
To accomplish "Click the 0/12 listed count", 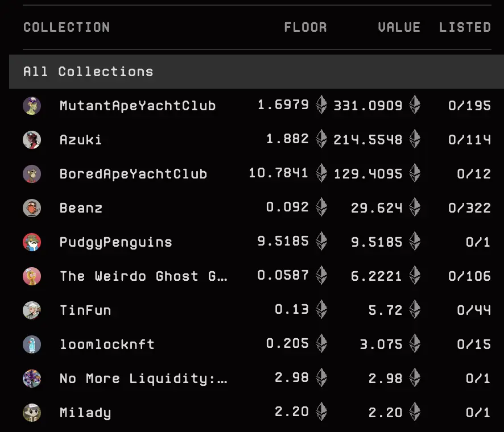I will tap(474, 174).
